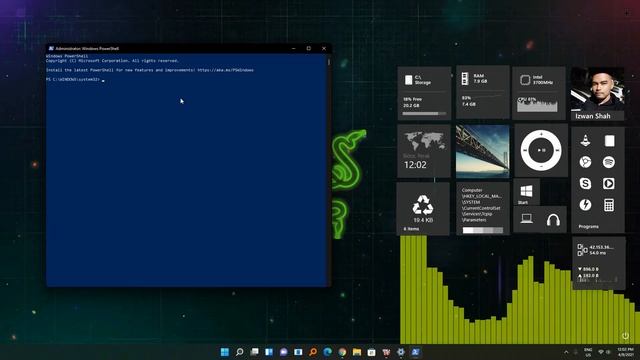Image resolution: width=640 pixels, height=360 pixels.
Task: Click the Start tile with Windows logo
Action: click(x=527, y=191)
